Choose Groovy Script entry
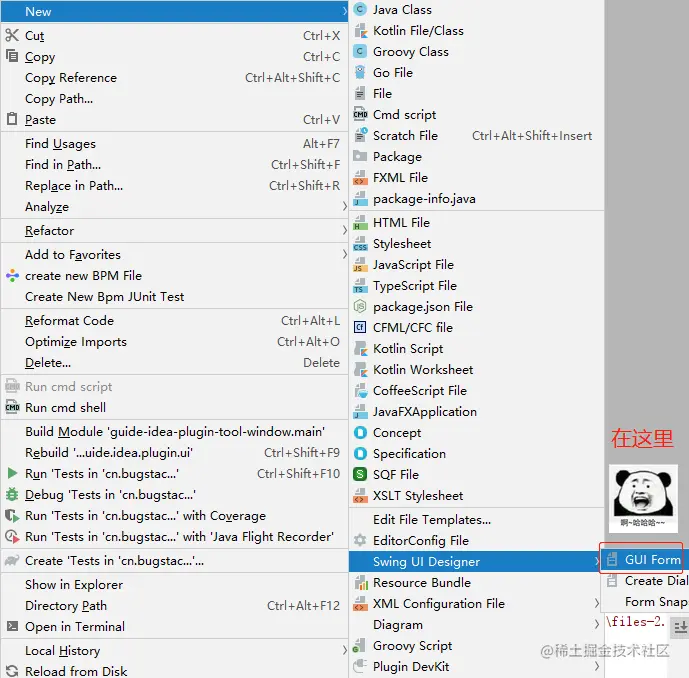Viewport: 689px width, 678px height. click(x=476, y=645)
